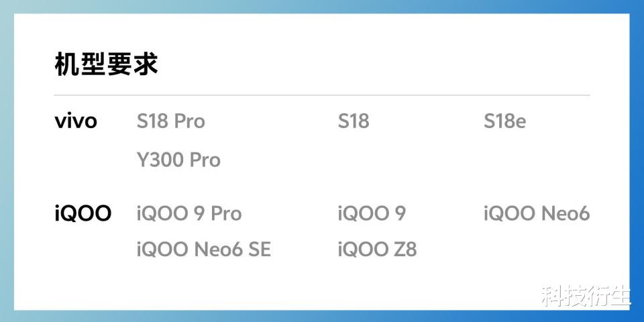644x322 pixels.
Task: Click the SE suffix of Neo6 SE
Action: click(x=260, y=250)
